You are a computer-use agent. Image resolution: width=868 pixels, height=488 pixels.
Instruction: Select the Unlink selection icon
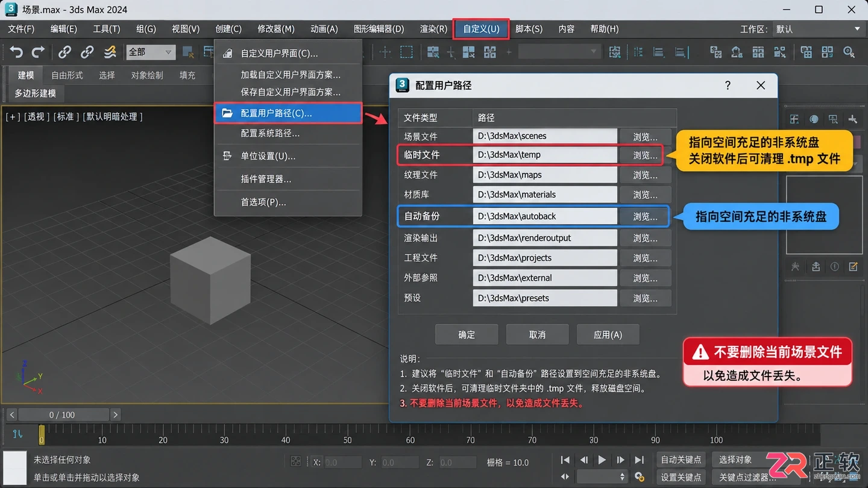click(x=87, y=52)
